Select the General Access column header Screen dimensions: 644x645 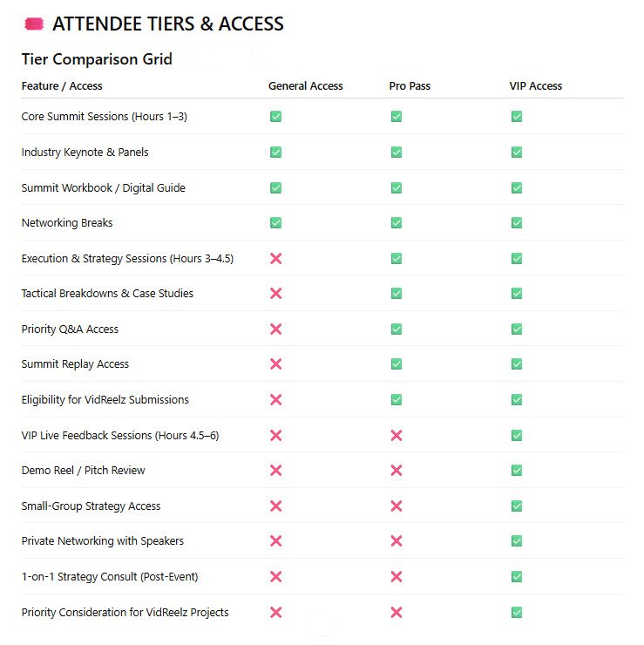pyautogui.click(x=305, y=86)
